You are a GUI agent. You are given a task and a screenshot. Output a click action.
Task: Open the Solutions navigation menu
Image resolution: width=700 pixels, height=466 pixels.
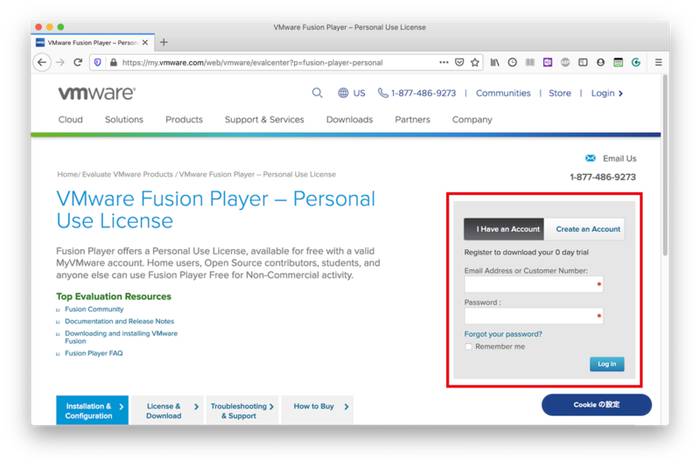point(124,120)
